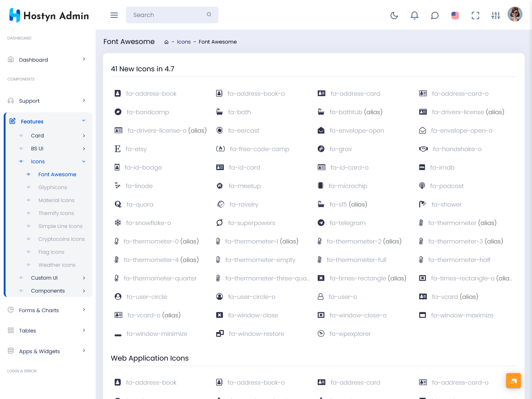Click the US flag language selector
Image resolution: width=532 pixels, height=399 pixels.
click(x=455, y=15)
